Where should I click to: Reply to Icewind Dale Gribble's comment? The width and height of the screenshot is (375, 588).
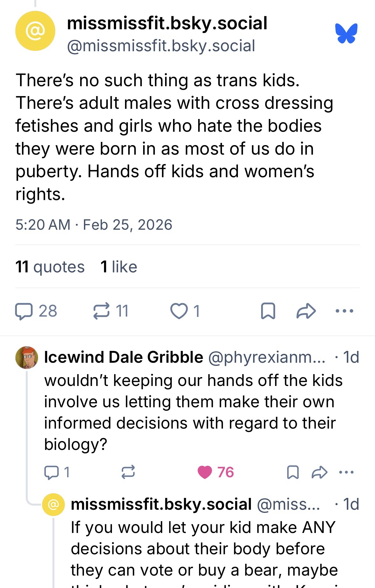[x=50, y=472]
